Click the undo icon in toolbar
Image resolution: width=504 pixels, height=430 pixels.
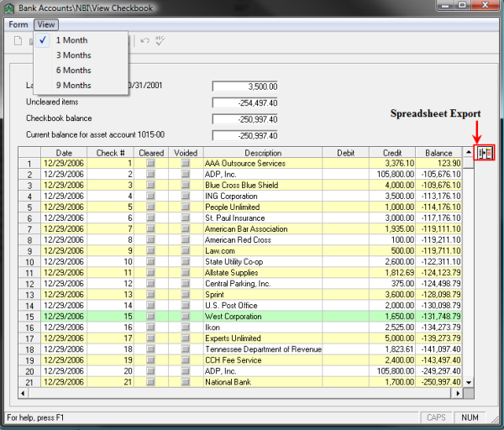coord(145,40)
